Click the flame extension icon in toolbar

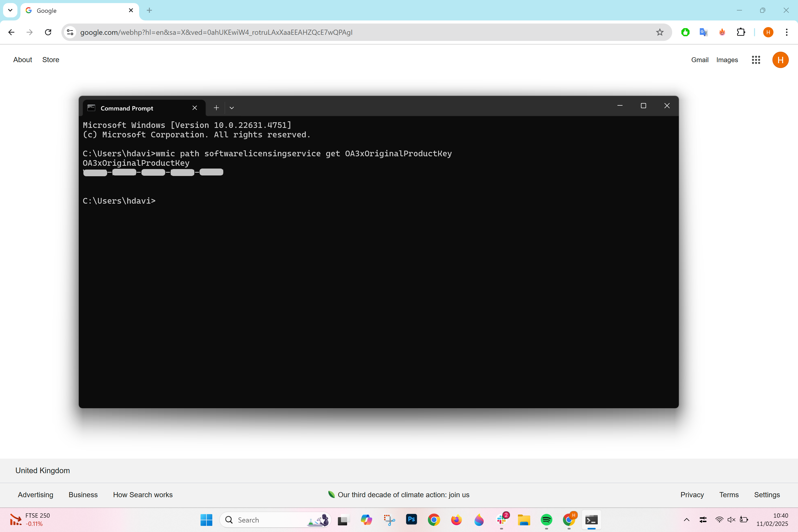722,32
